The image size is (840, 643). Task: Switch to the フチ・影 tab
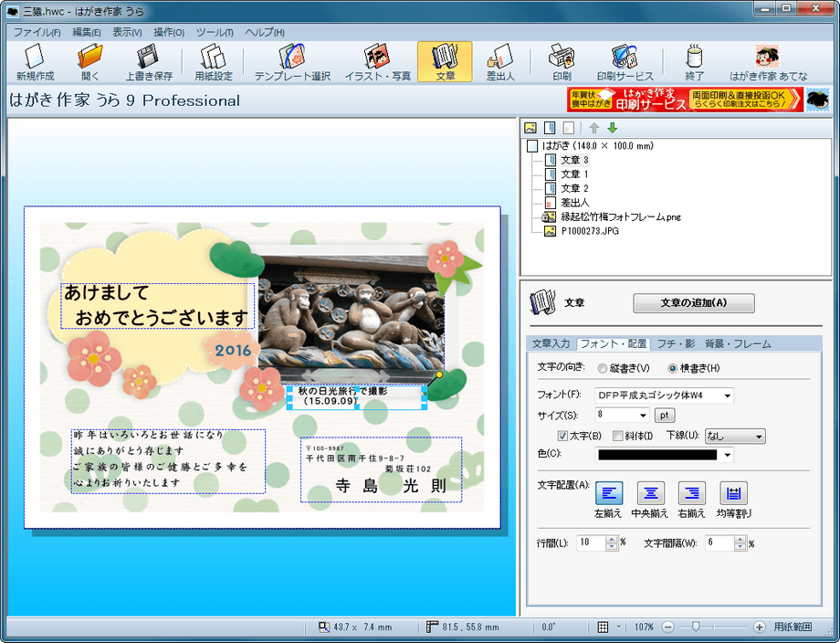[x=676, y=344]
